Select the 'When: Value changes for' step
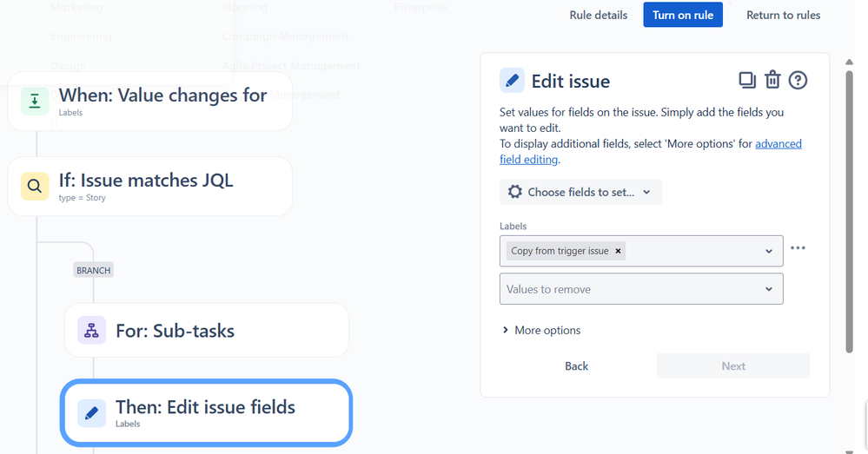Screen dimensions: 868x454 pyautogui.click(x=150, y=102)
